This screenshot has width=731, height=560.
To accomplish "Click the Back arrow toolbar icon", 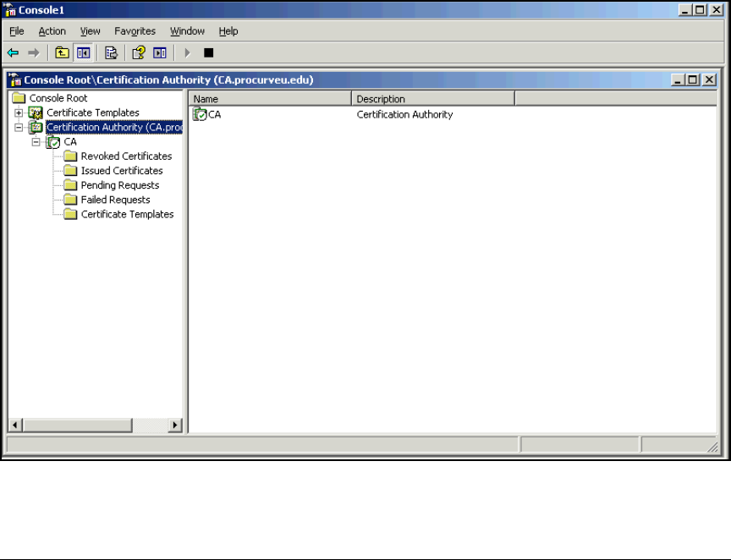I will 13,53.
